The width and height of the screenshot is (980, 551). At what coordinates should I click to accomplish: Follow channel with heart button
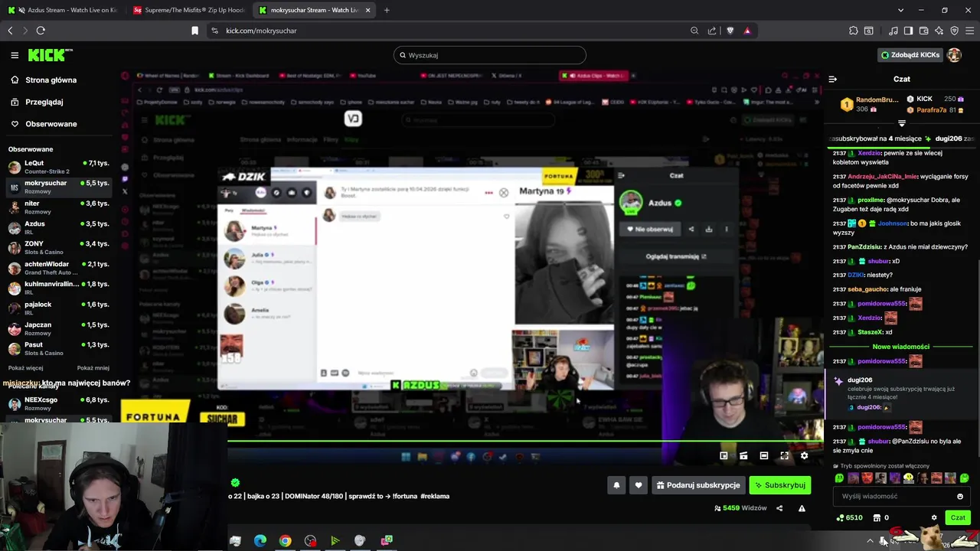(639, 485)
